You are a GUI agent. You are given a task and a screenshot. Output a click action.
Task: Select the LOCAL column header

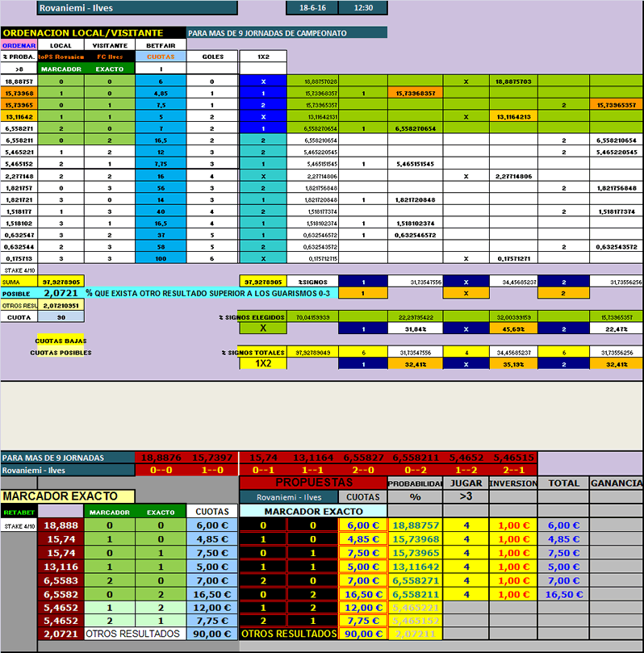click(x=61, y=45)
